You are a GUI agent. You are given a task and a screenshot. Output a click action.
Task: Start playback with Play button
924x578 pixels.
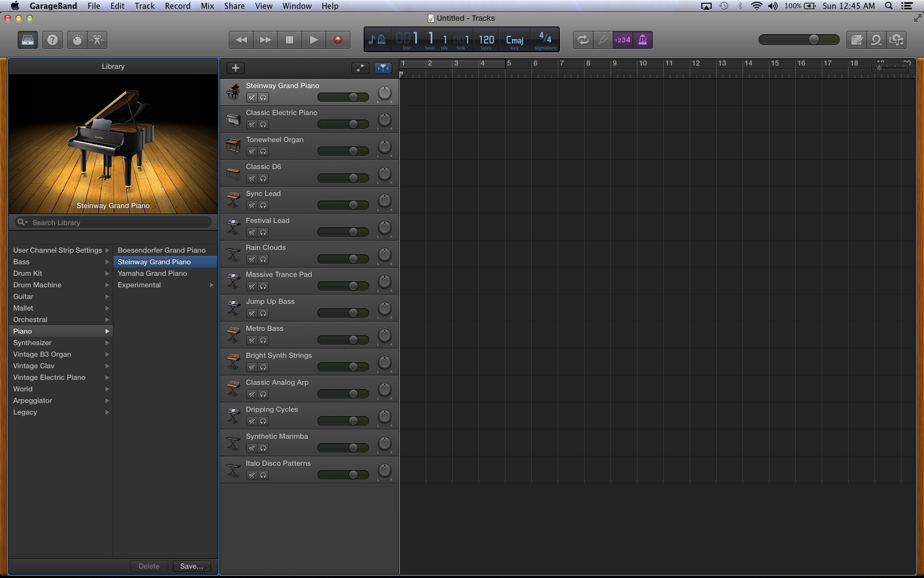pos(313,40)
